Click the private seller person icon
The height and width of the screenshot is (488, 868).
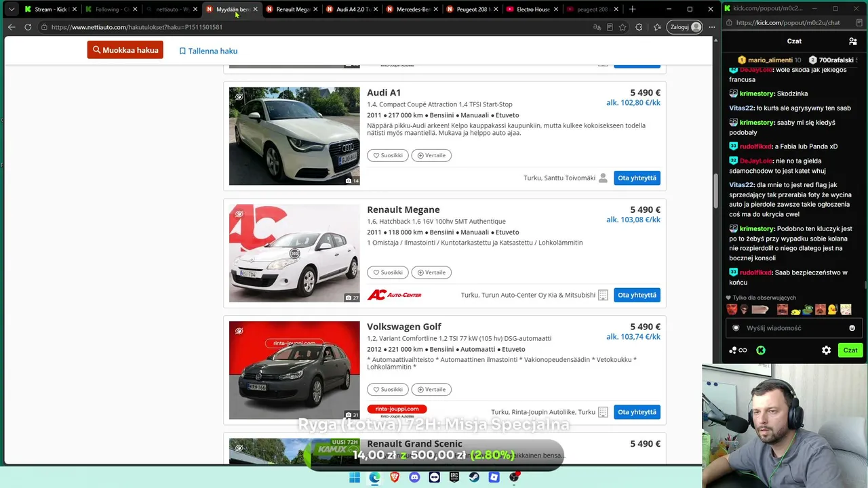tap(603, 178)
